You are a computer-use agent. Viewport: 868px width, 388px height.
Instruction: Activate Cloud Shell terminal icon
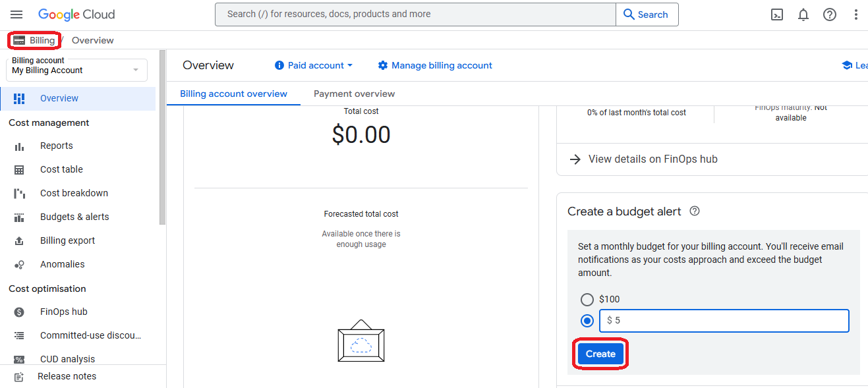tap(777, 14)
